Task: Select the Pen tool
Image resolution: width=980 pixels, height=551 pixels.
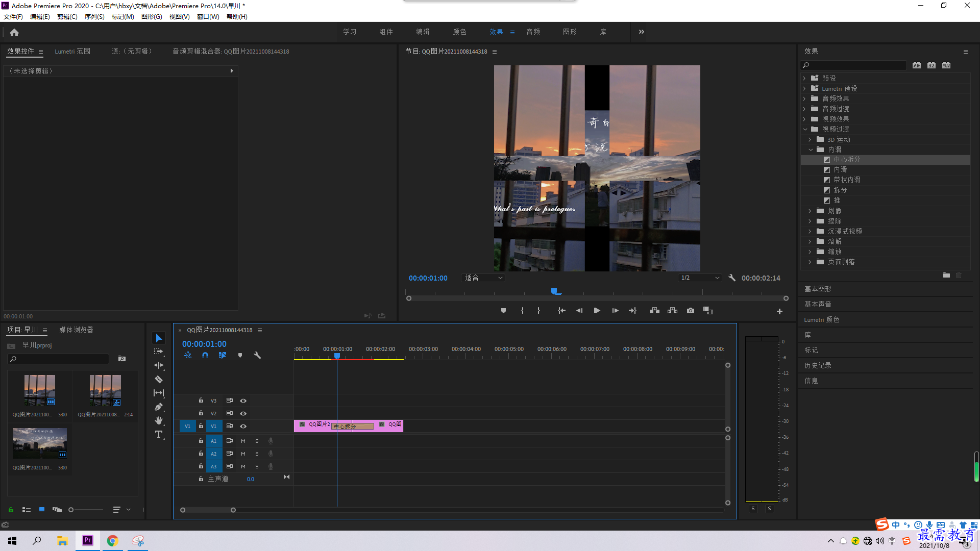Action: [159, 407]
